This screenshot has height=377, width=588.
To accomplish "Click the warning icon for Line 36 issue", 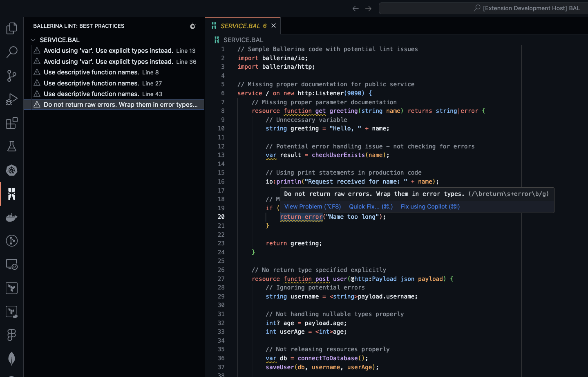I will tap(37, 61).
